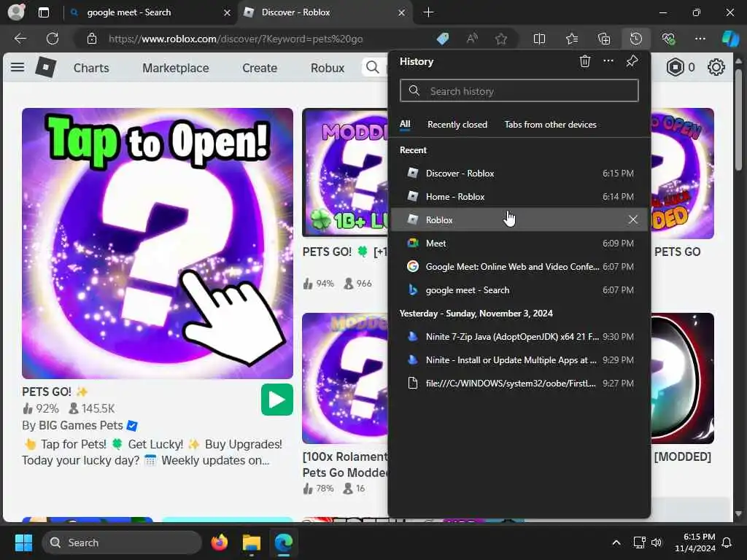View site information lock icon

tap(92, 39)
